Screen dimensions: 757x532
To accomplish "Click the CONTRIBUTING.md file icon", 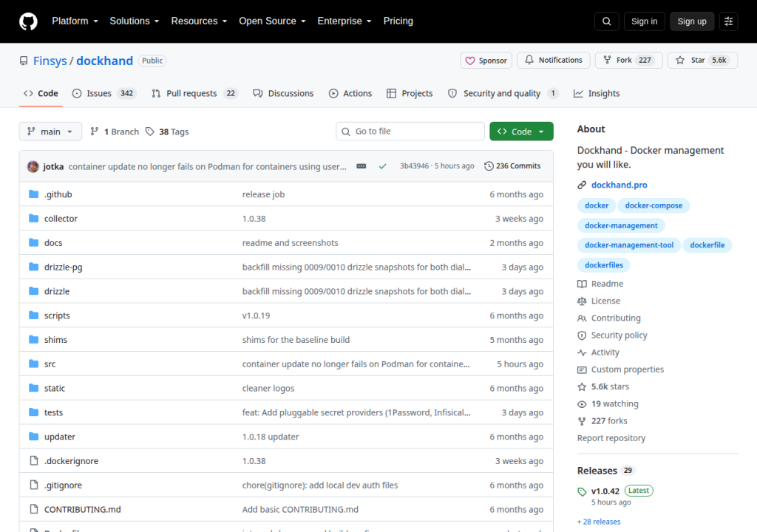I will point(34,509).
